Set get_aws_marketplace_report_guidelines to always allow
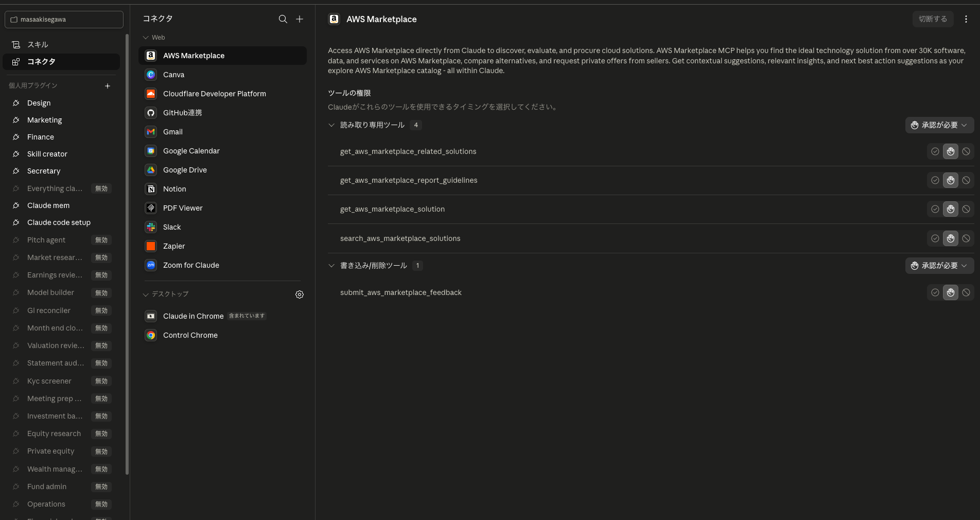The height and width of the screenshot is (520, 980). (935, 180)
